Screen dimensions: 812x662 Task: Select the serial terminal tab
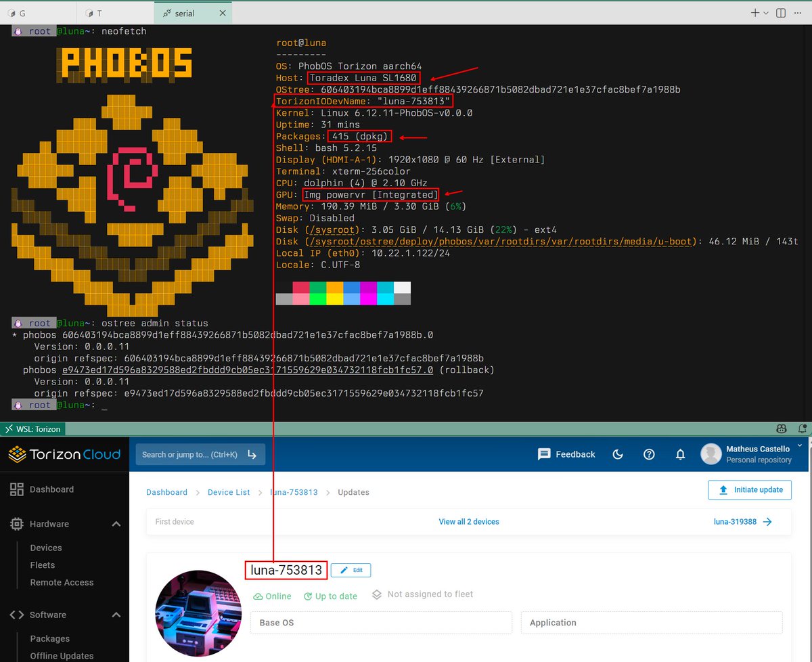click(x=191, y=13)
